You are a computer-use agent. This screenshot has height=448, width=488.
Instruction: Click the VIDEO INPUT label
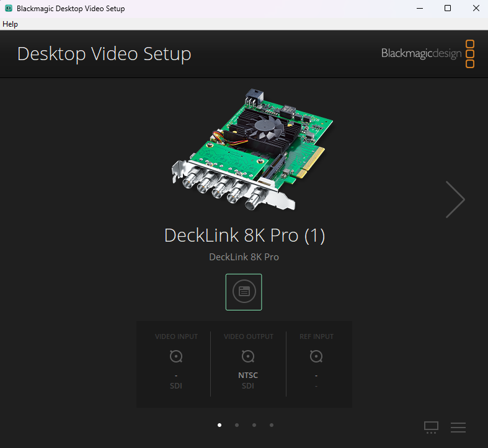tap(176, 336)
